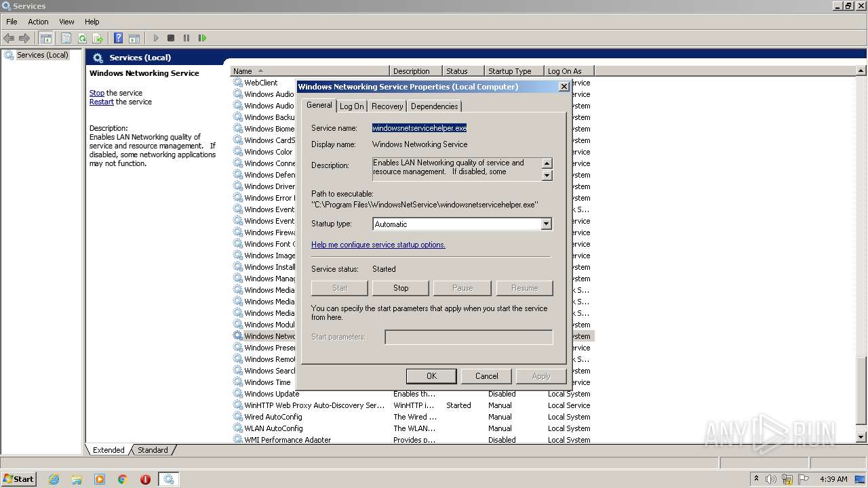Click the Back arrow in Services toolbar

[x=9, y=38]
